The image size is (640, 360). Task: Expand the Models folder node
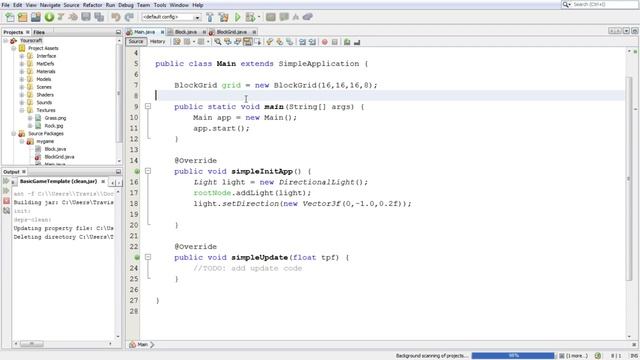[x=22, y=79]
